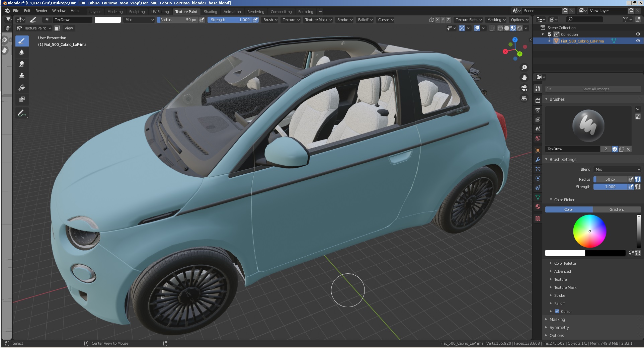
Task: Open the Object Constraints properties tab
Action: pyautogui.click(x=538, y=188)
